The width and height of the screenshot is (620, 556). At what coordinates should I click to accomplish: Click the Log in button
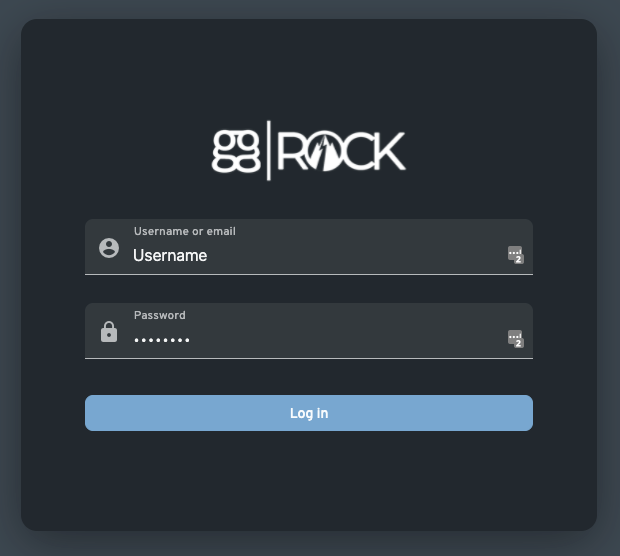[x=309, y=413]
